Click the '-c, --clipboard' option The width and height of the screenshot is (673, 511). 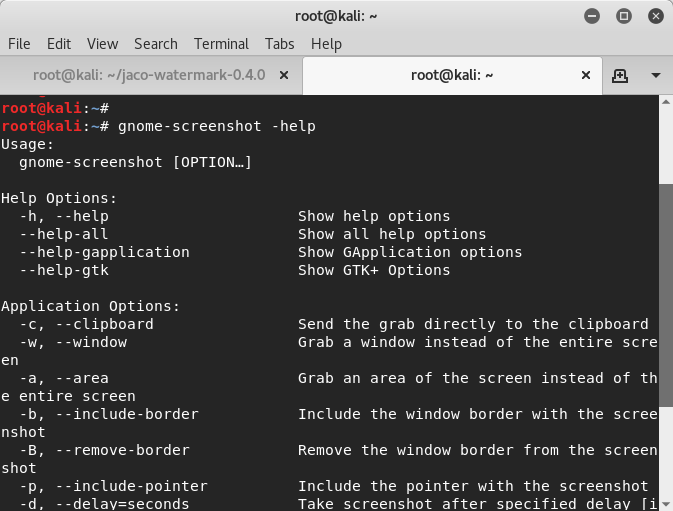point(86,324)
